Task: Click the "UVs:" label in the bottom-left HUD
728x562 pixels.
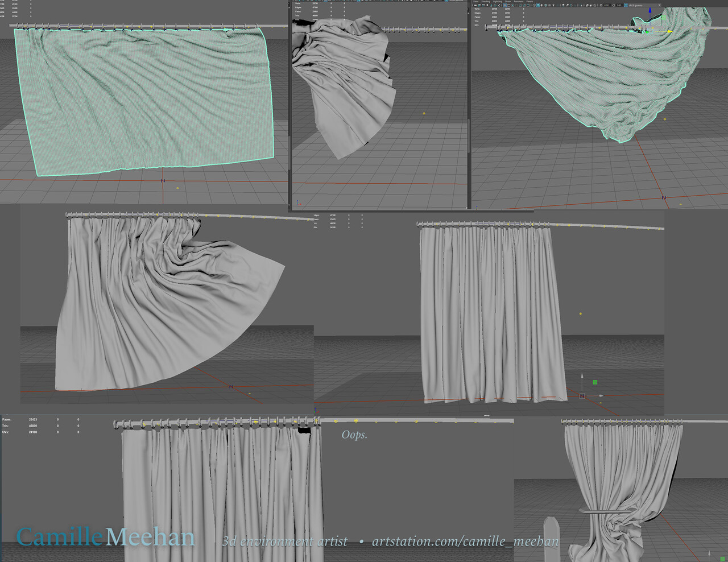Action: click(6, 432)
